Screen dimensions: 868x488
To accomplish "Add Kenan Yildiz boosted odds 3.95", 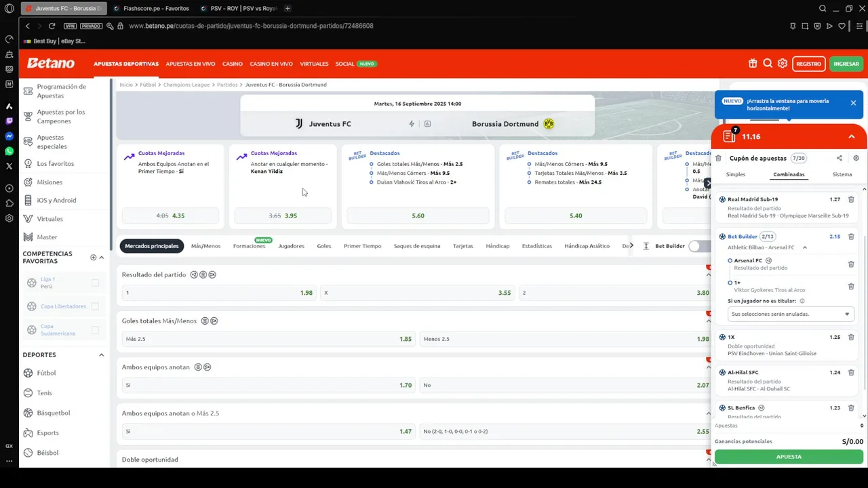I will (x=283, y=216).
